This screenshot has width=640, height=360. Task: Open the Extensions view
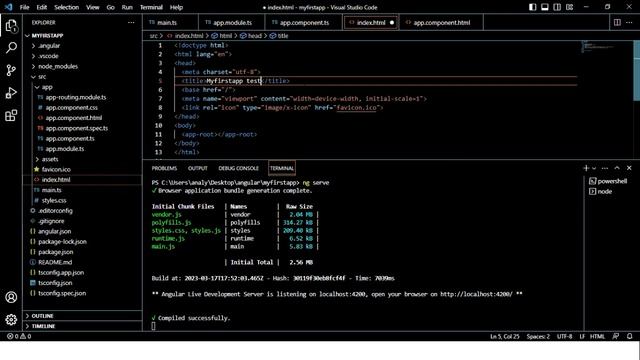11,116
